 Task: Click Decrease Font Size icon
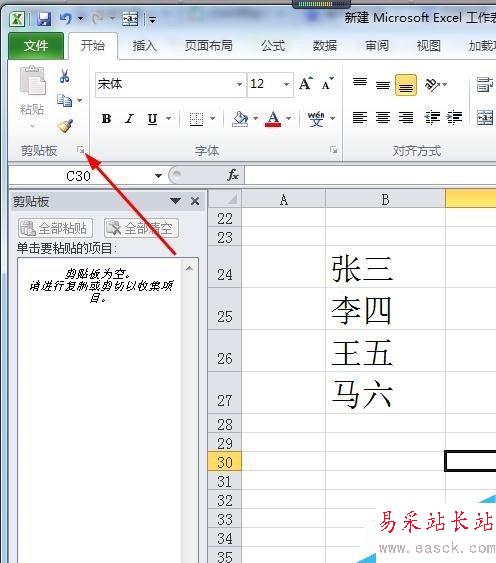[x=328, y=84]
